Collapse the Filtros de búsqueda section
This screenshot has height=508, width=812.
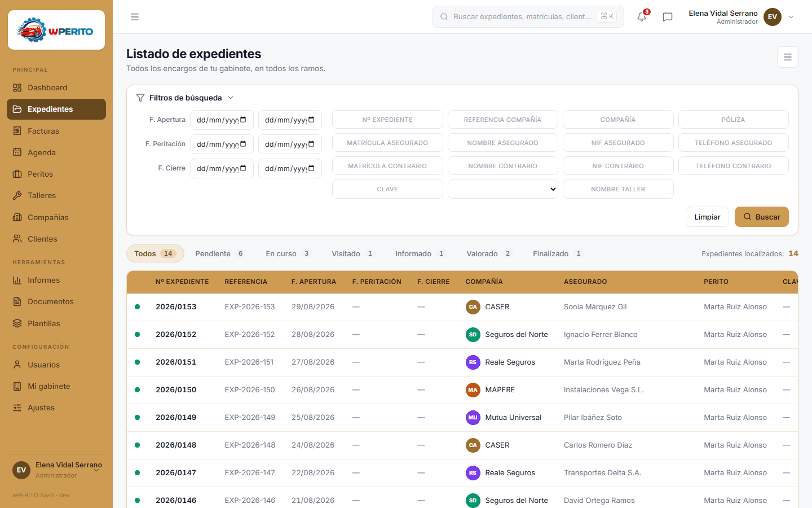point(185,98)
